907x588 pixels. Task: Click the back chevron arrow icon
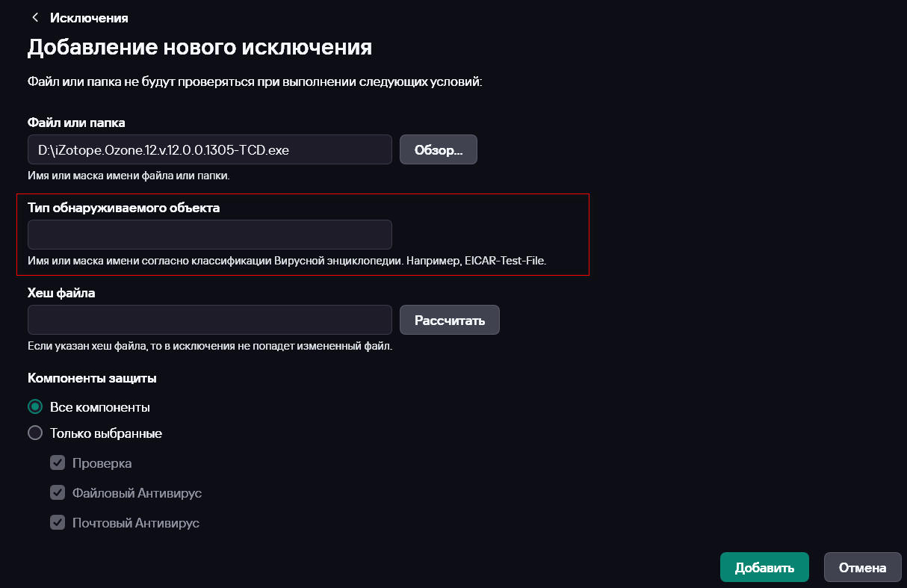(x=34, y=17)
